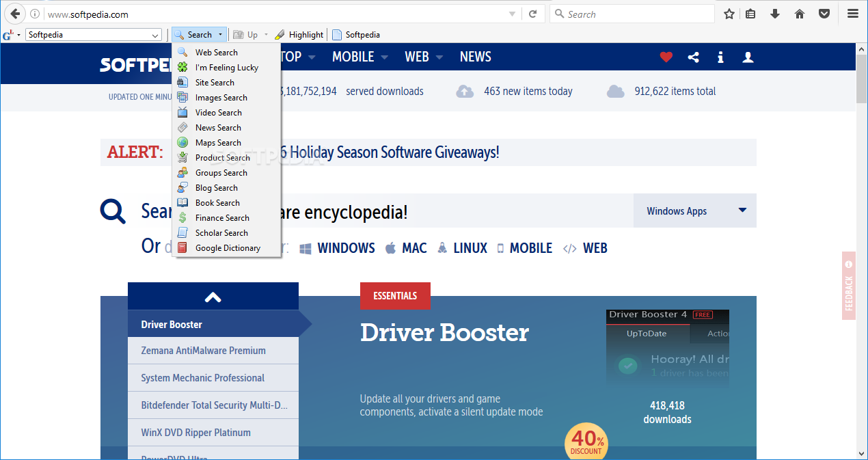
Task: Collapse the essentials list with up chevron
Action: coord(213,297)
